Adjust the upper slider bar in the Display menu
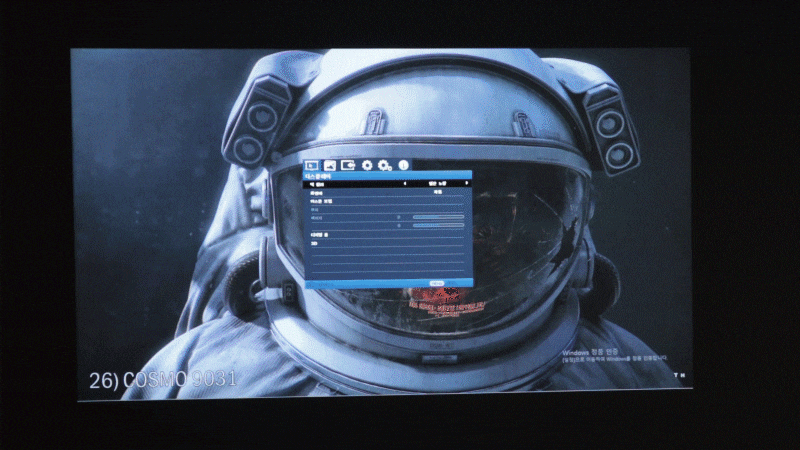800x450 pixels. (438, 217)
